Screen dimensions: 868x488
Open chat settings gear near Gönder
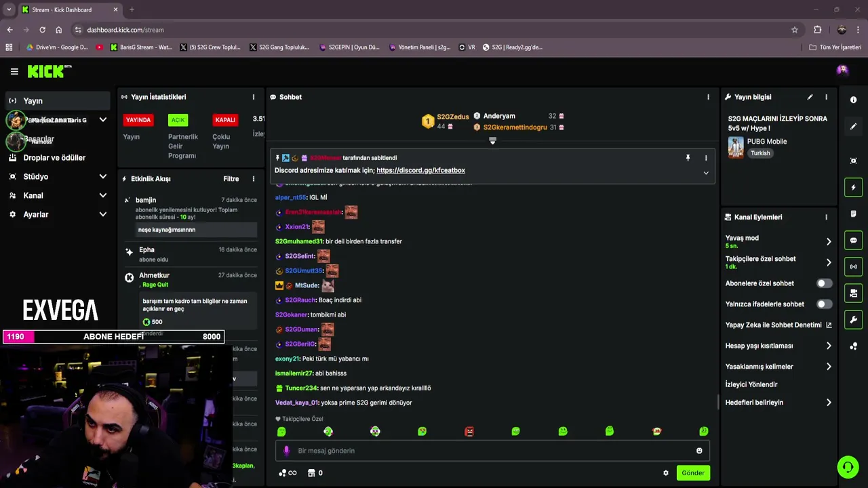(666, 473)
